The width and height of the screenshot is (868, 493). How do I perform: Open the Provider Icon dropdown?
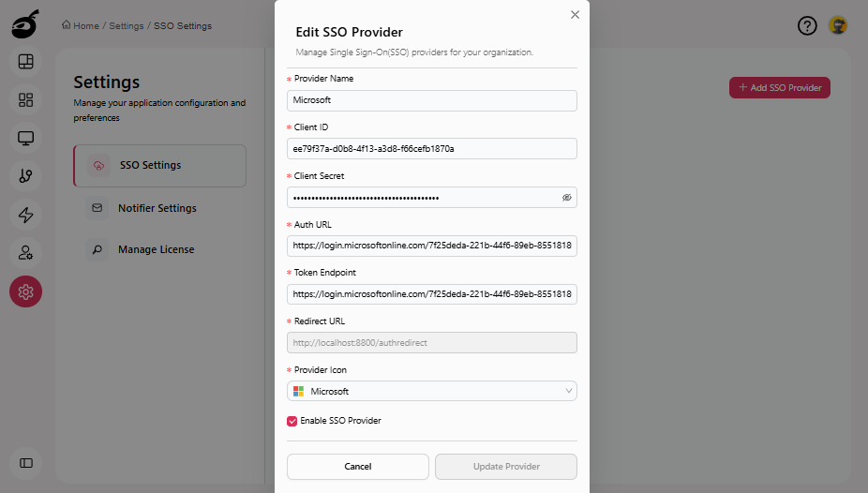(x=432, y=391)
